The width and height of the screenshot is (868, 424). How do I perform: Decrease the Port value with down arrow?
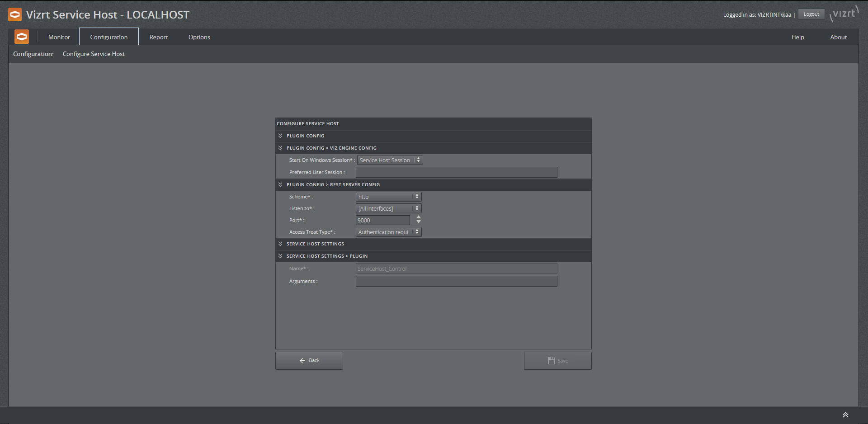coord(419,222)
